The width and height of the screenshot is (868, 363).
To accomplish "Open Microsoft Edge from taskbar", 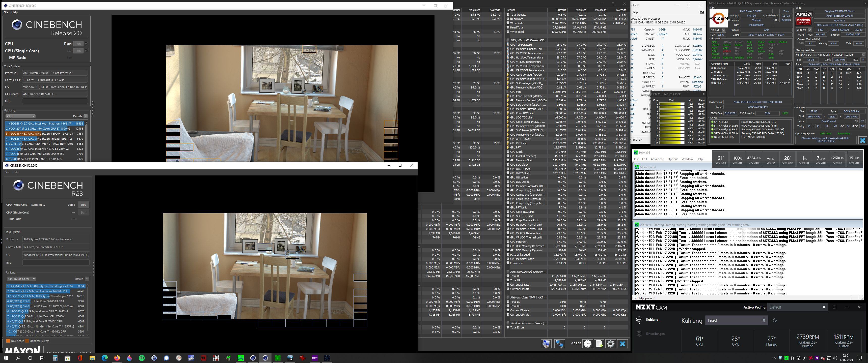I will (x=104, y=358).
